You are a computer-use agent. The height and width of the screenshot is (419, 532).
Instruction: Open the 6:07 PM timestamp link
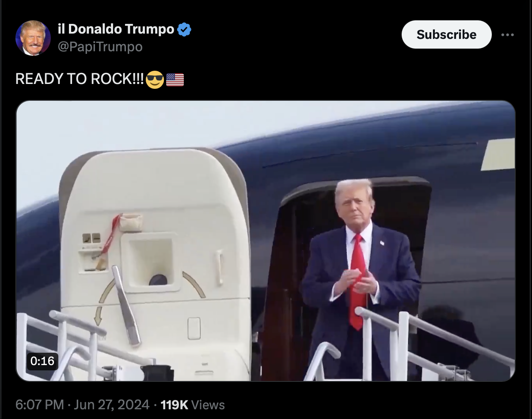pos(40,405)
